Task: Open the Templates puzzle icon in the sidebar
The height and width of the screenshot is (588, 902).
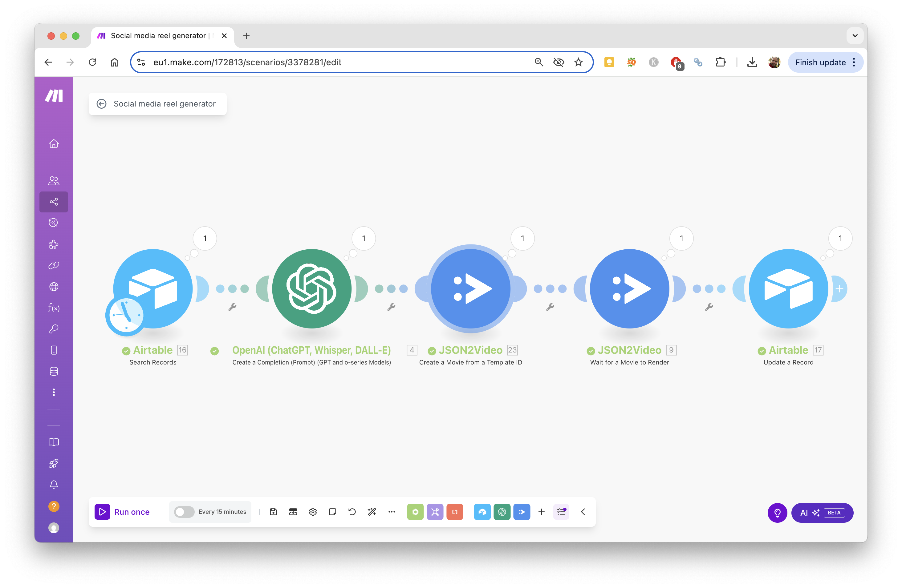Action: coord(54,244)
